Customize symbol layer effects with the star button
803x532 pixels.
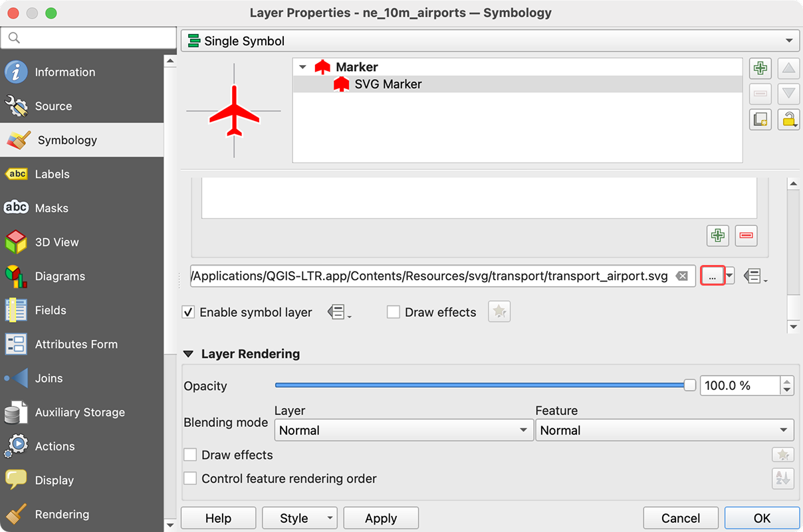(499, 311)
